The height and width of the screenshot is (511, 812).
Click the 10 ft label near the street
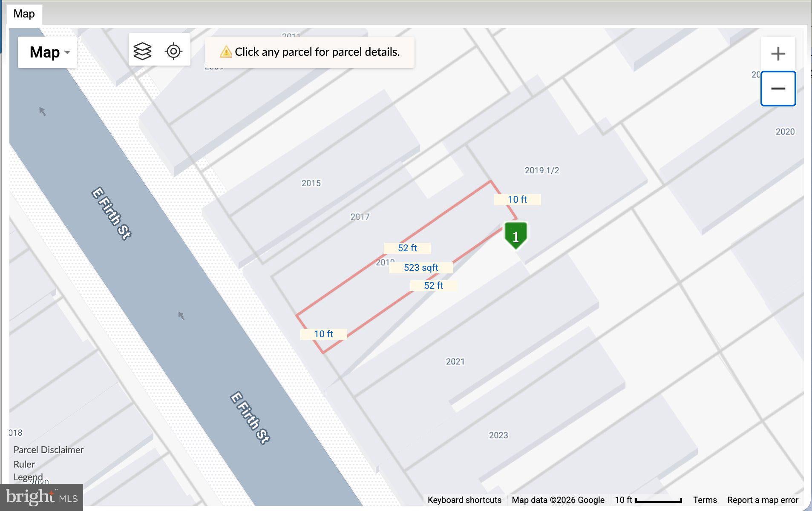point(323,334)
